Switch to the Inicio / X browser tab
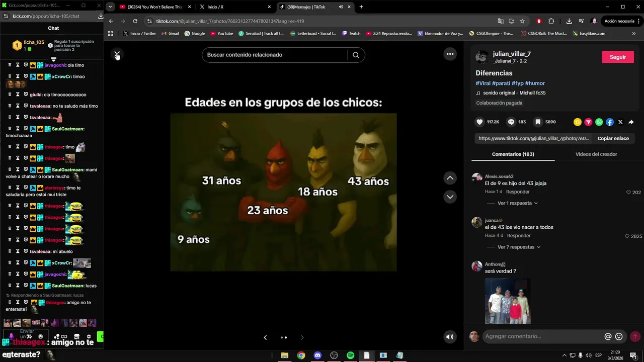The width and height of the screenshot is (644, 362). 234,7
